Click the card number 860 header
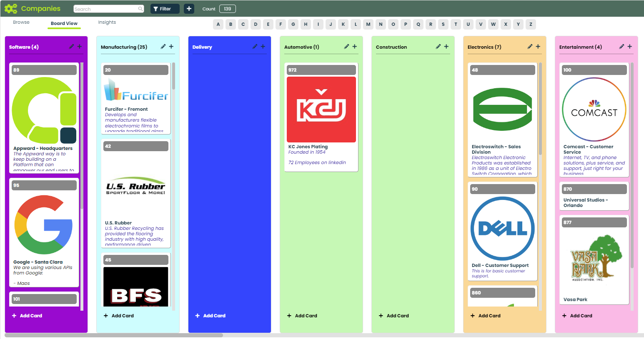The image size is (644, 339). point(503,293)
